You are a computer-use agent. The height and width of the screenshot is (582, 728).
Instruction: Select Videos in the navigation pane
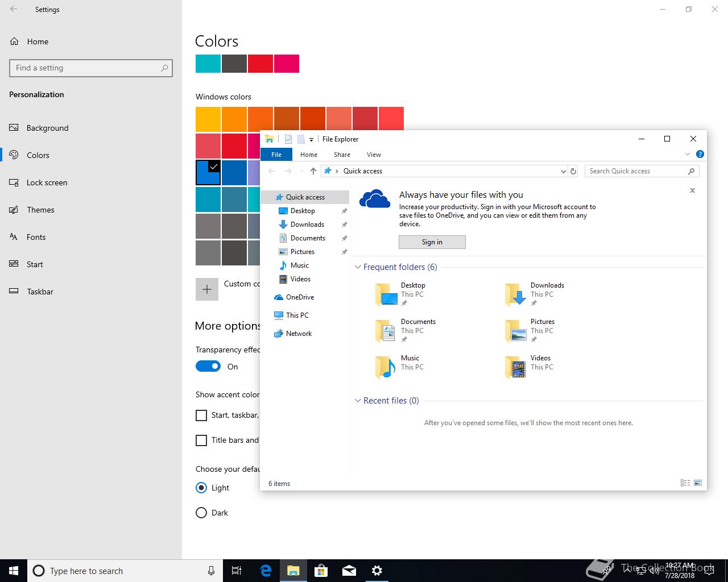(300, 279)
